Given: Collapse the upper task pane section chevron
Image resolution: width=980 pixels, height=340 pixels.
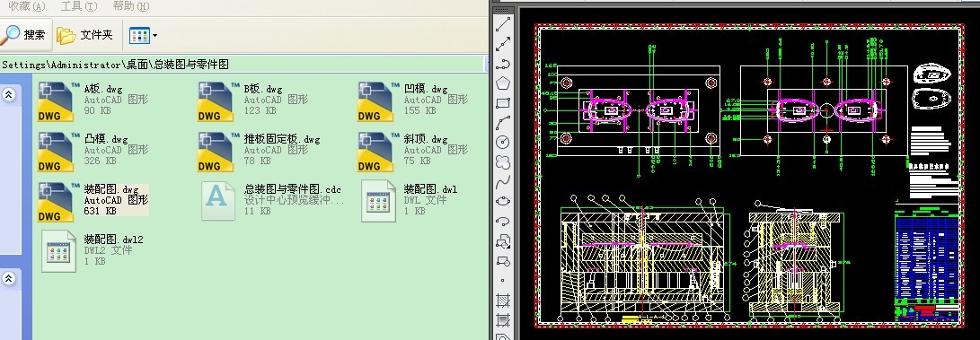Looking at the screenshot, I should (x=9, y=94).
